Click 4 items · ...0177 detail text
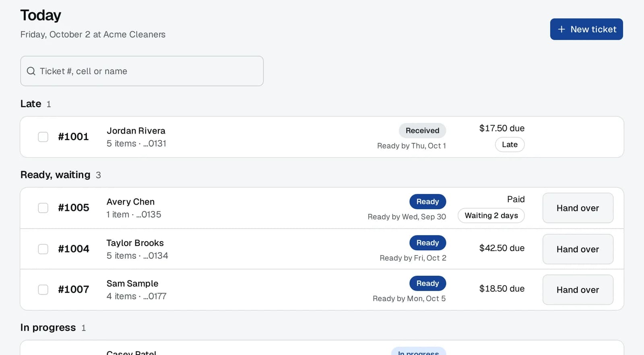The height and width of the screenshot is (355, 644). pos(136,296)
